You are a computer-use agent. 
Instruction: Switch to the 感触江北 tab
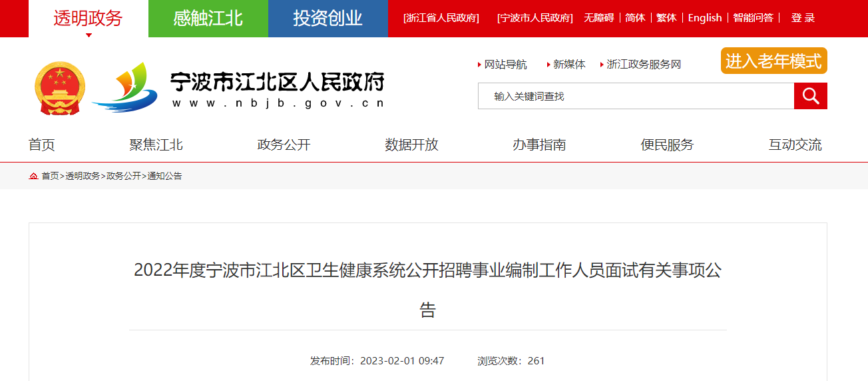point(208,19)
